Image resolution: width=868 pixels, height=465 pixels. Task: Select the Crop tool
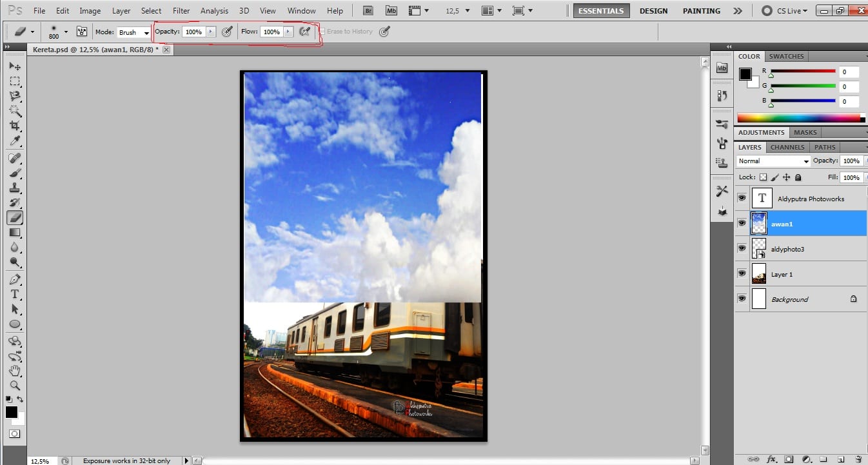click(14, 126)
